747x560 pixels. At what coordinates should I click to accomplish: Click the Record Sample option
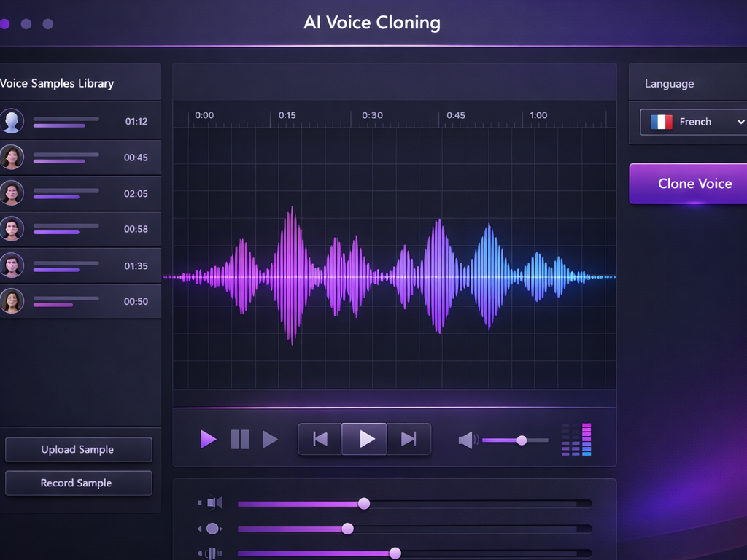[78, 483]
